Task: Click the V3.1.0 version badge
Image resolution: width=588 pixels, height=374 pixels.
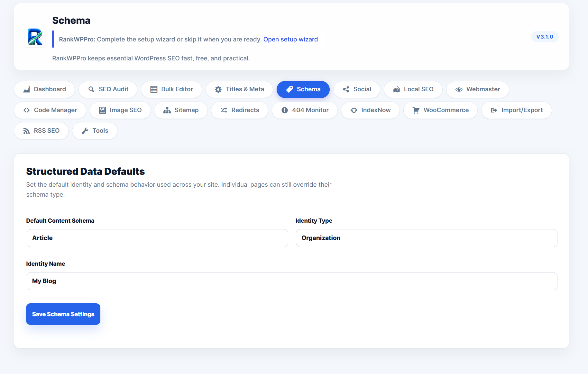Action: 545,37
